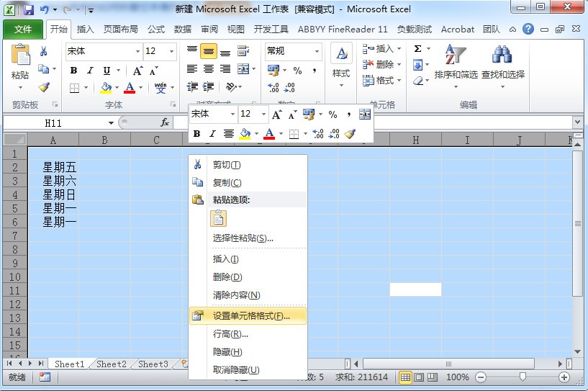Screen dimensions: 588x391
Task: Toggle Middle Align in the ribbon
Action: (209, 52)
